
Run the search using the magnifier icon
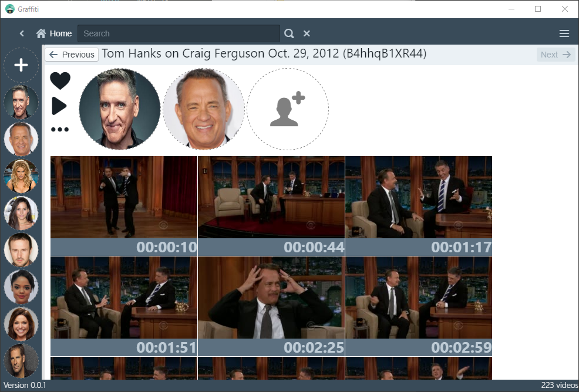coord(289,33)
